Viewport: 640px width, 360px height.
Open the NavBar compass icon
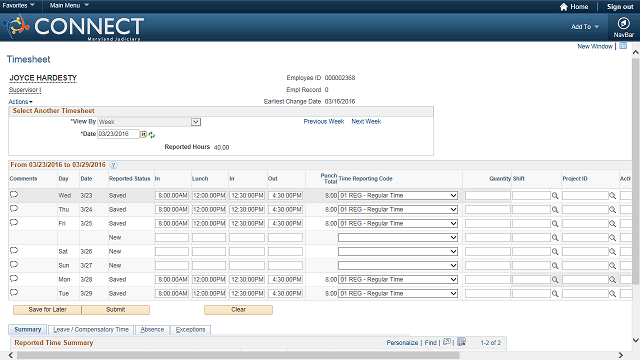623,23
